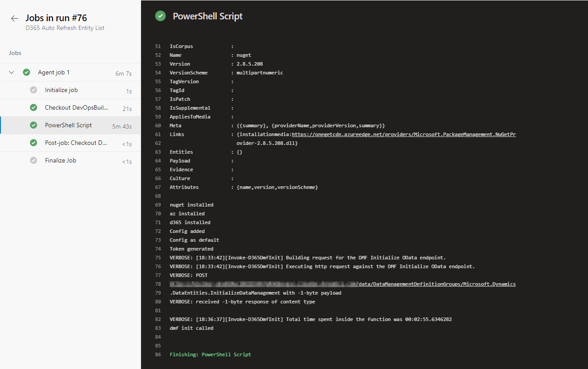
Task: Open the onegetcdn.azureedge.net NuGet provider link
Action: pos(404,134)
